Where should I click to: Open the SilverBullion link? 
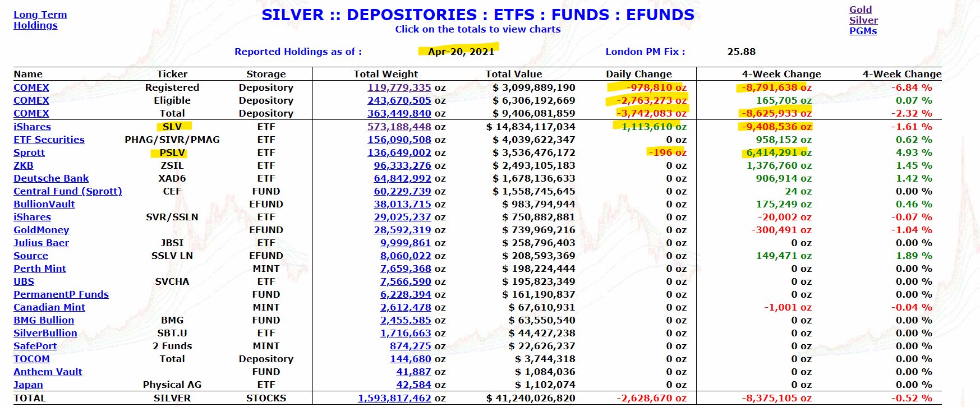[x=45, y=333]
